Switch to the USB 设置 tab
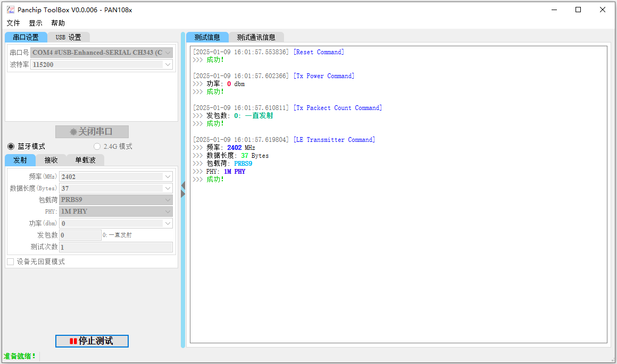This screenshot has height=364, width=617. pyautogui.click(x=69, y=37)
